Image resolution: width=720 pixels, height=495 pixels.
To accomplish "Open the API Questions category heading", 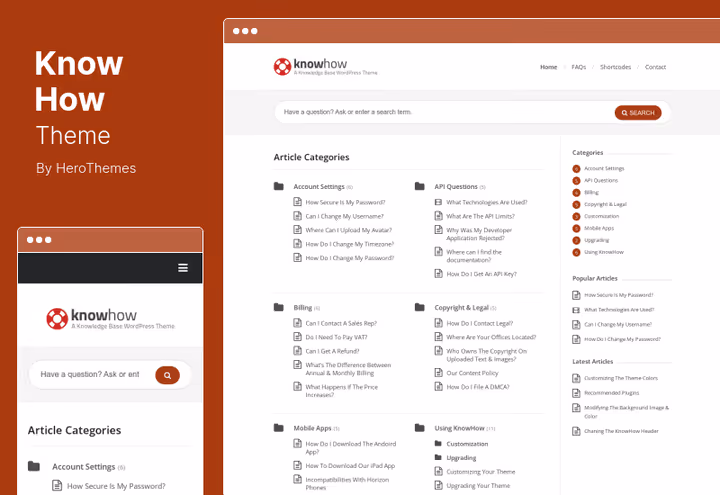I will (x=456, y=186).
